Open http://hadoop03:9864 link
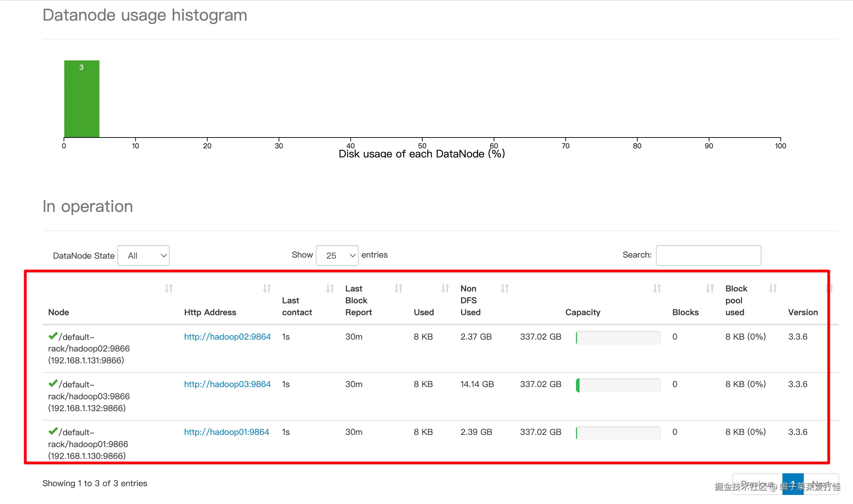This screenshot has width=853, height=504. coord(227,384)
